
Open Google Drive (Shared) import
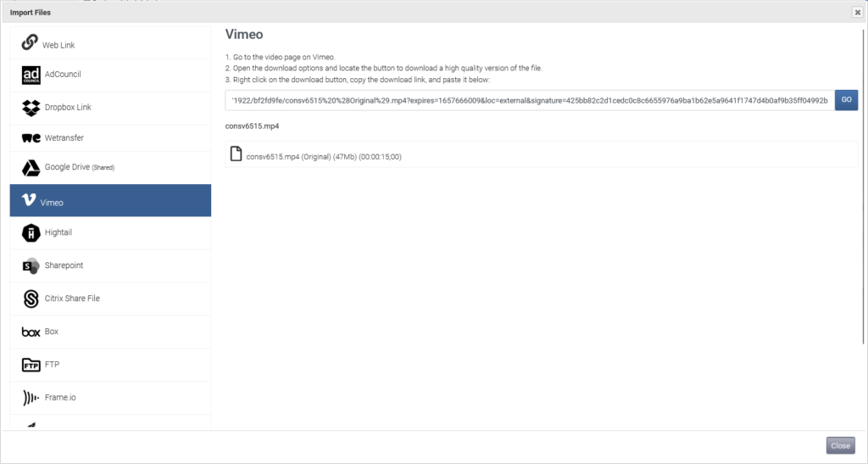point(110,168)
